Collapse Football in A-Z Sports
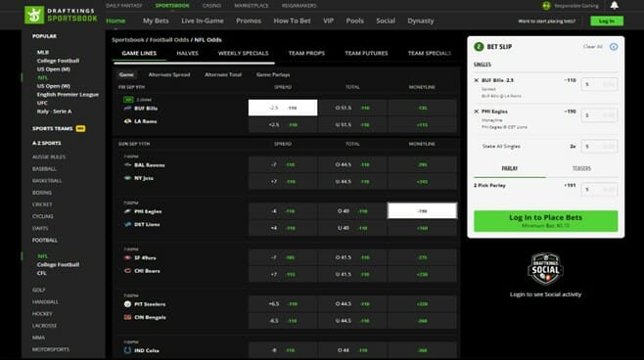 point(45,240)
